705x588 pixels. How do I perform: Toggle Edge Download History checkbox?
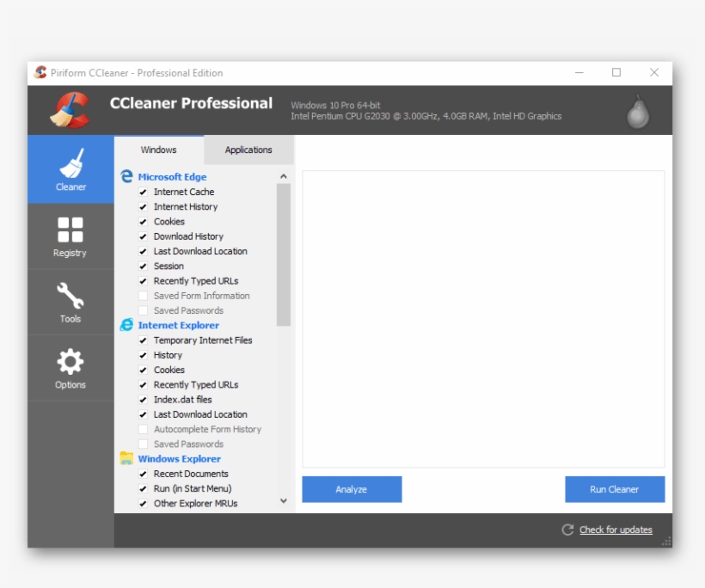tap(143, 236)
